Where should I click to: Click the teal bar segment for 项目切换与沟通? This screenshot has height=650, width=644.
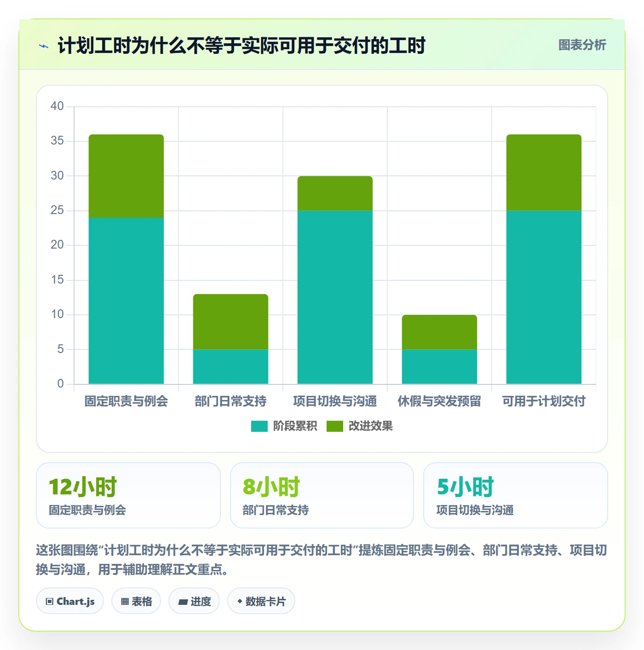(x=335, y=297)
